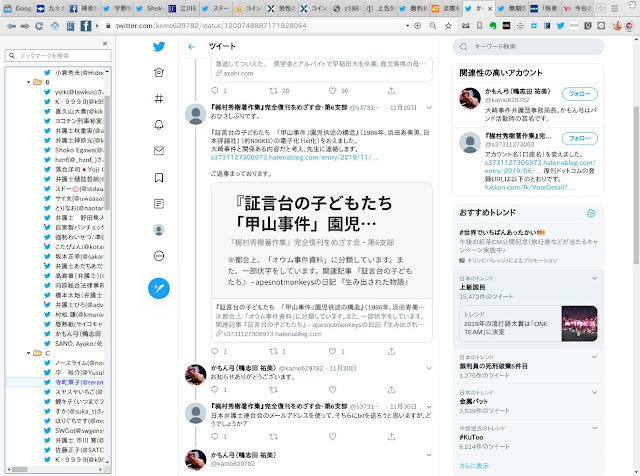Click the Twitter bird home logo
The width and height of the screenshot is (640, 476).
[x=159, y=47]
